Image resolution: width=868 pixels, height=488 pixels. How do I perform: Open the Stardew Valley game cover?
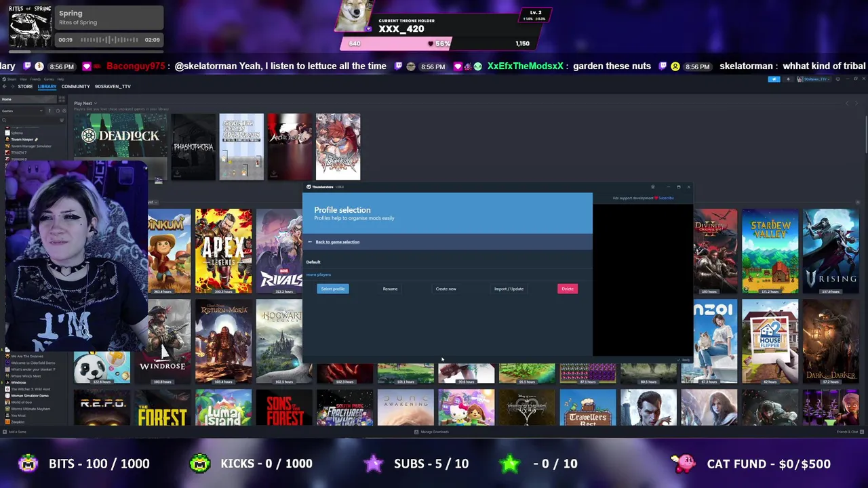click(x=770, y=251)
